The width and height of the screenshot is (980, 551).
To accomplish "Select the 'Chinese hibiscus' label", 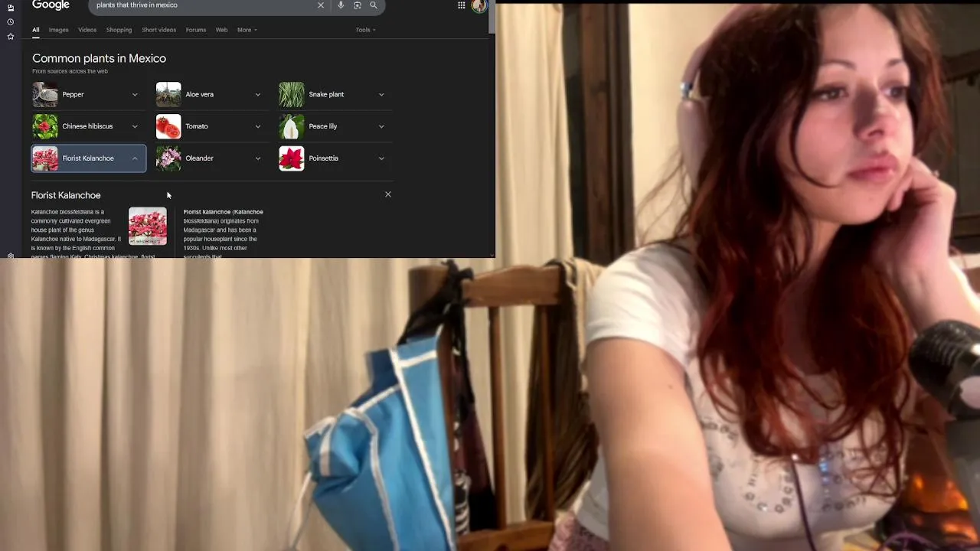I will tap(87, 126).
